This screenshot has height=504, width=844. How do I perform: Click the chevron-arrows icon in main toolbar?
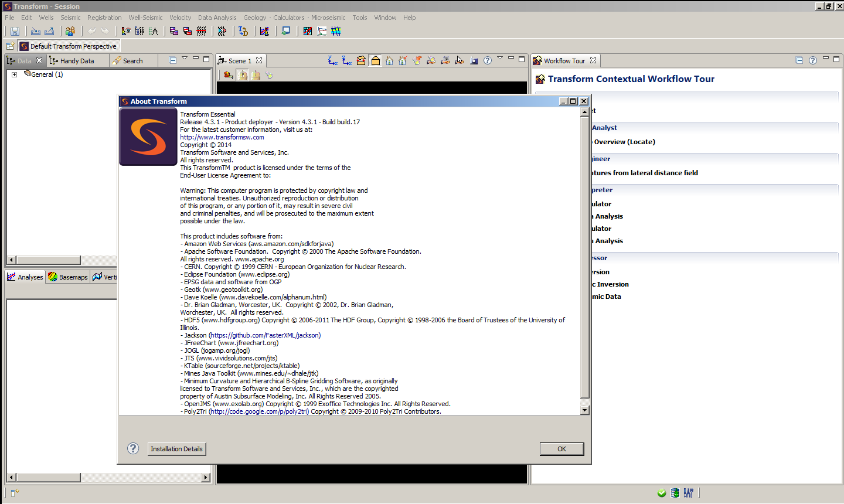tap(222, 31)
